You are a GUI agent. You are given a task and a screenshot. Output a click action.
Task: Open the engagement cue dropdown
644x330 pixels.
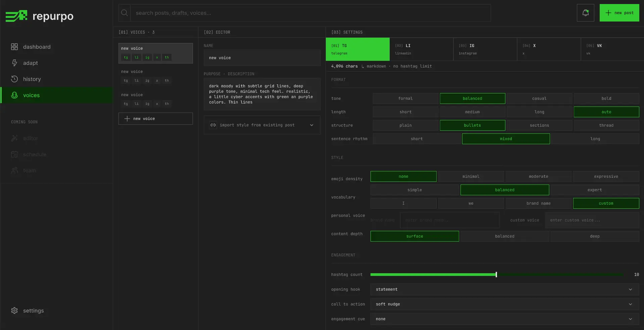click(505, 319)
